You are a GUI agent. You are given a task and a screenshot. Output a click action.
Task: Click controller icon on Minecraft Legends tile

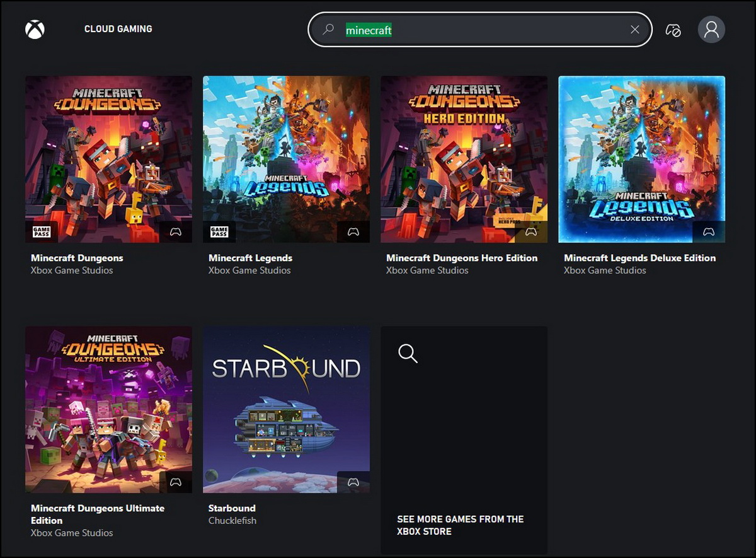353,232
